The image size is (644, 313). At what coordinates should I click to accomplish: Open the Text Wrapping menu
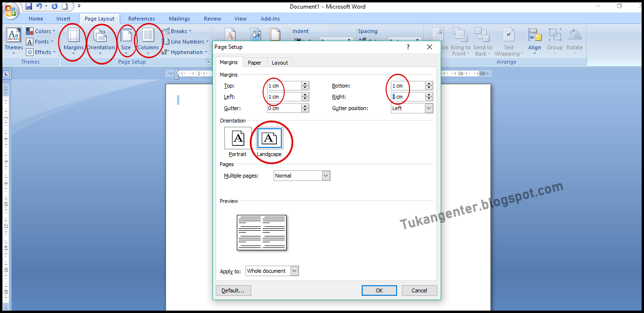509,42
